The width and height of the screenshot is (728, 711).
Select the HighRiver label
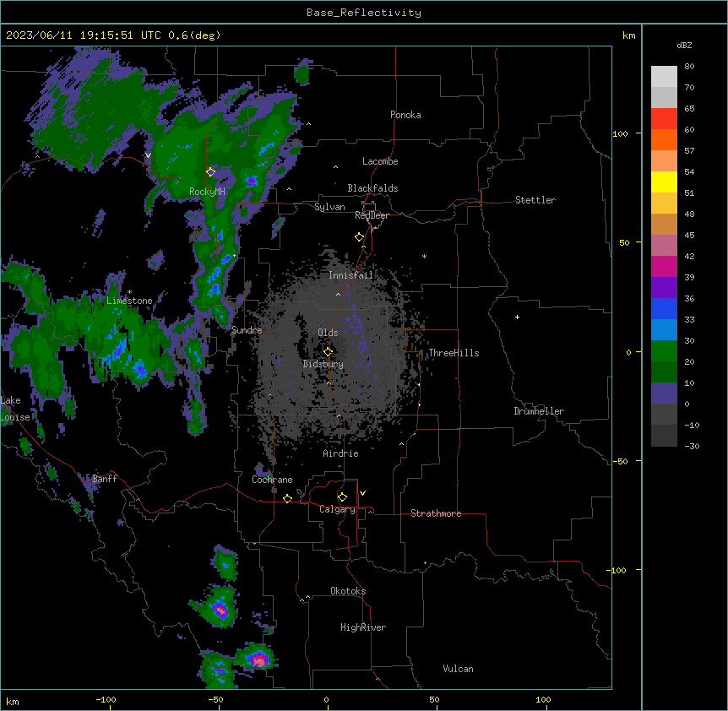pyautogui.click(x=363, y=627)
